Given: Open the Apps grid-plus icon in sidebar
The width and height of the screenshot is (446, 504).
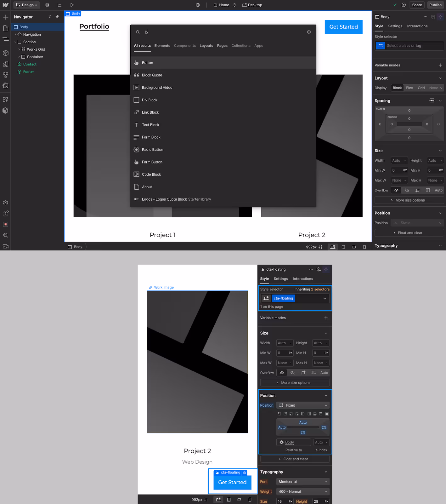Looking at the screenshot, I should pyautogui.click(x=5, y=100).
